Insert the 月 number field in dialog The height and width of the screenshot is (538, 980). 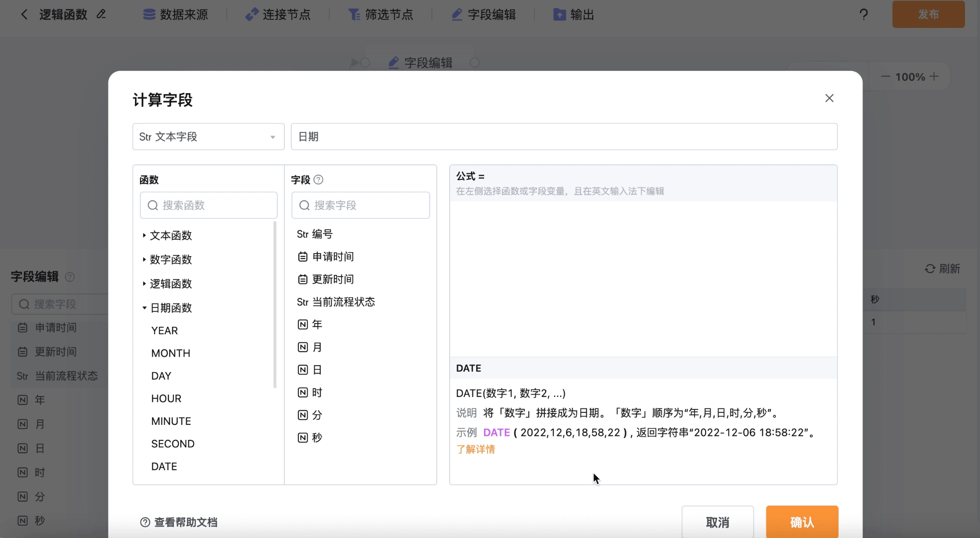point(310,347)
